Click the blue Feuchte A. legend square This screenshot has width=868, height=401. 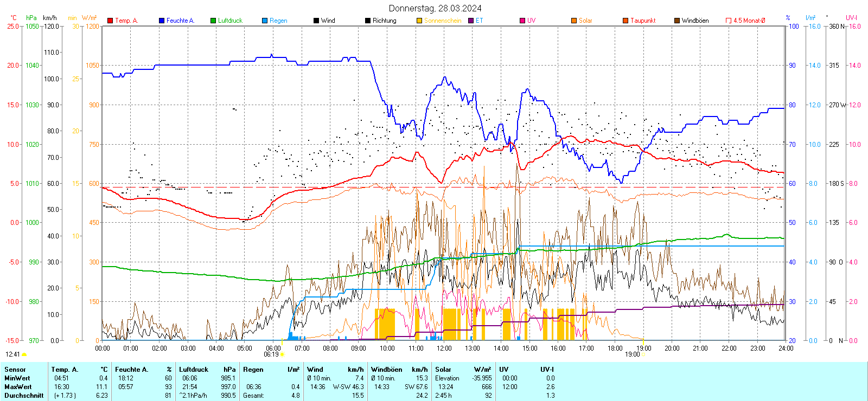[x=162, y=21]
